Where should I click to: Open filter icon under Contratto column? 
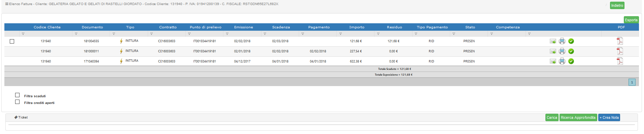[x=151, y=34]
